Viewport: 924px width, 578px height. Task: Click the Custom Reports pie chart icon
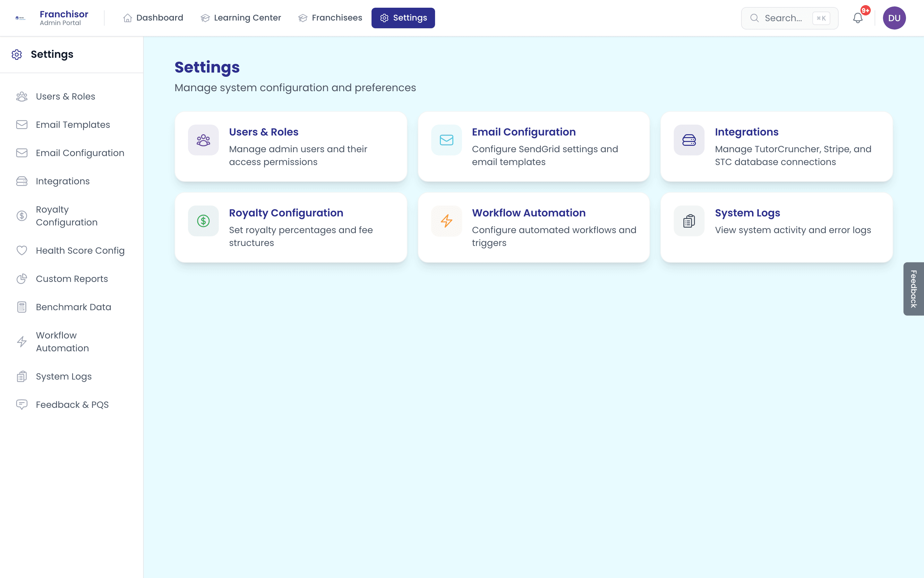tap(22, 279)
